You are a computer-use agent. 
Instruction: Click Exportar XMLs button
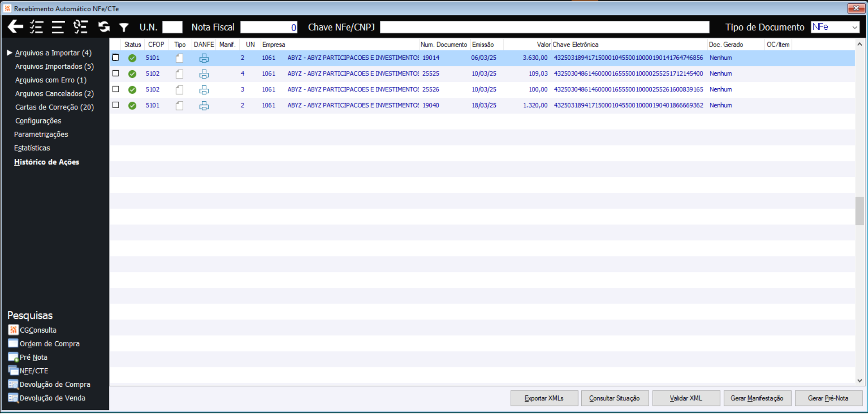[544, 398]
